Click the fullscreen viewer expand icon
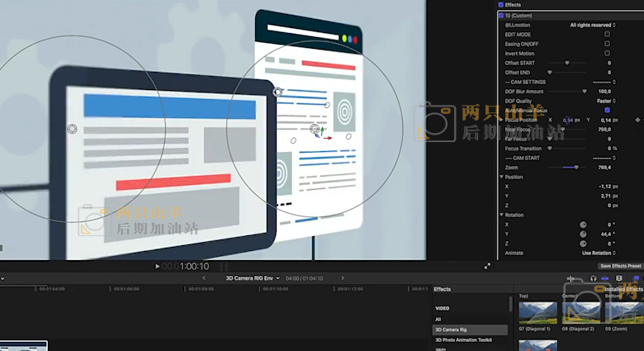 tap(487, 266)
